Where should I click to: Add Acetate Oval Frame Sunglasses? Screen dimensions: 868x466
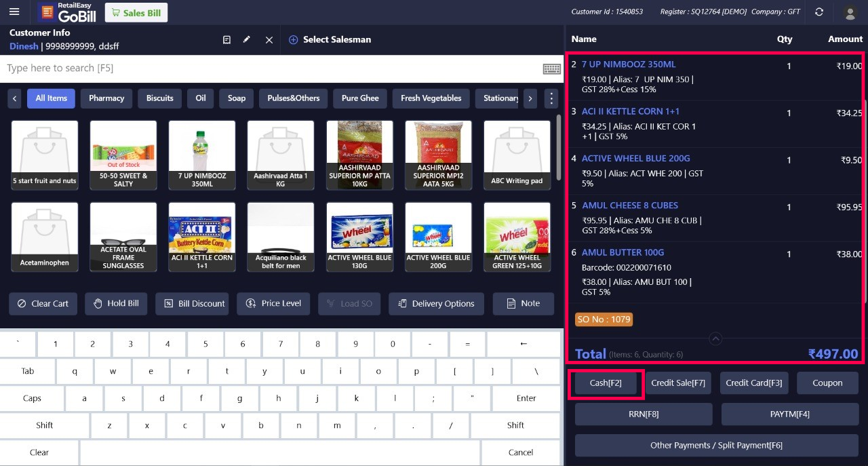point(123,237)
